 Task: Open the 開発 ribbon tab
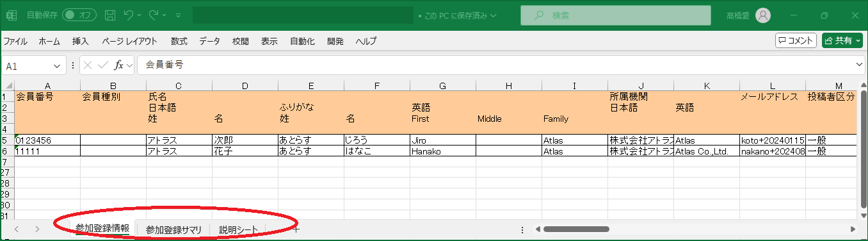335,41
